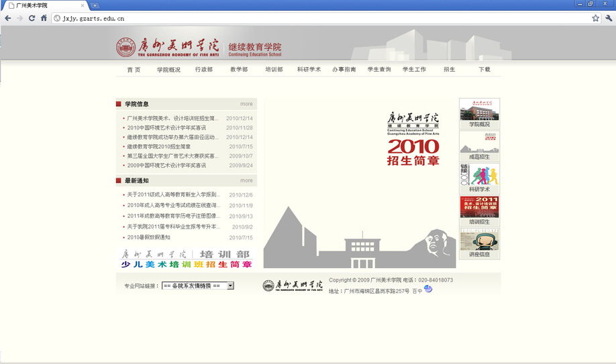Click Copyright © 2009 广州美术学院 footer text
This screenshot has width=616, height=364.
[x=365, y=280]
